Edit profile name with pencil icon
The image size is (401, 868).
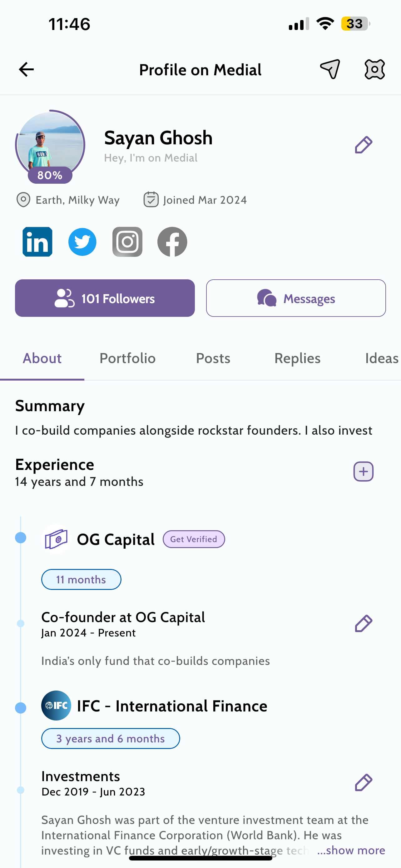coord(363,145)
